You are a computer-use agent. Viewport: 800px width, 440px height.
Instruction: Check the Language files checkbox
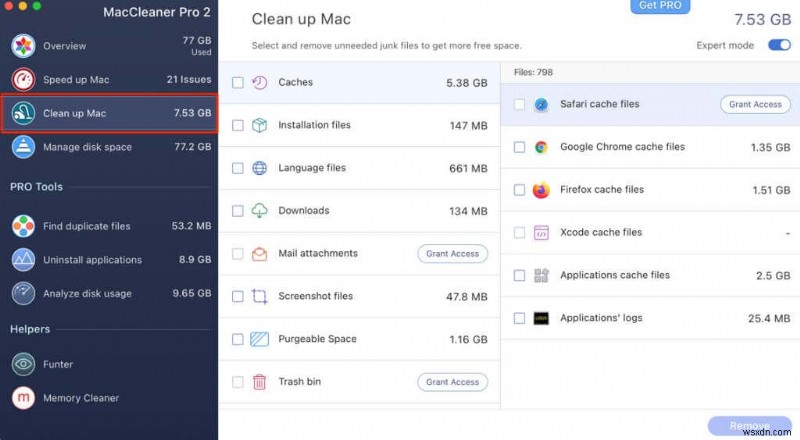pyautogui.click(x=238, y=168)
